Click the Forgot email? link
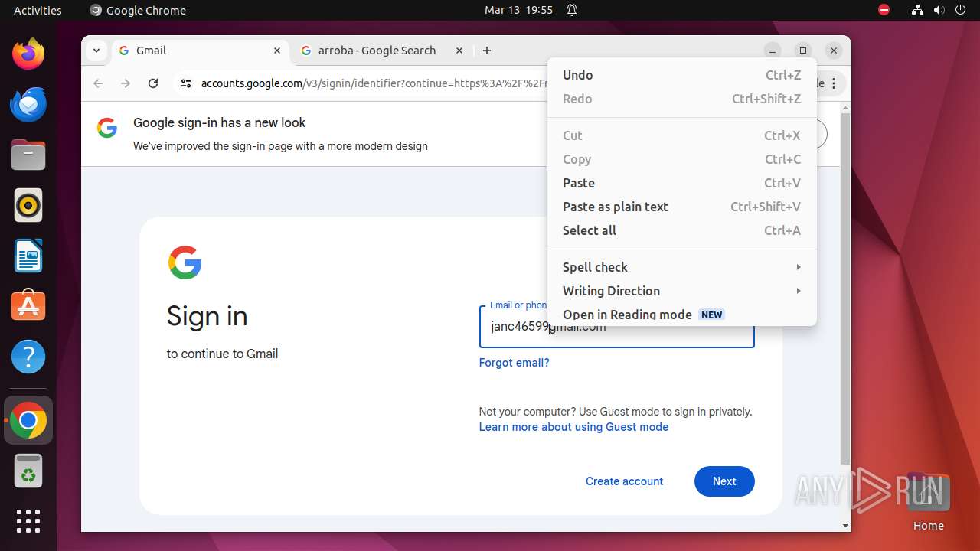Image resolution: width=980 pixels, height=551 pixels. coord(514,363)
